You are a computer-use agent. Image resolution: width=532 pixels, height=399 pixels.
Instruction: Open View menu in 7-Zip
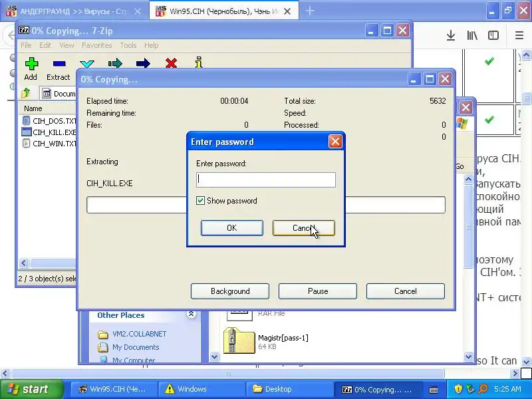66,45
